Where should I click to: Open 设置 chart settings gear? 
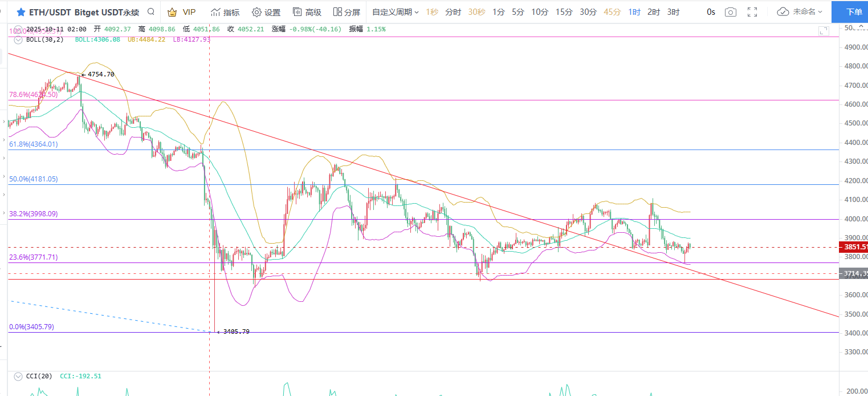click(x=266, y=12)
